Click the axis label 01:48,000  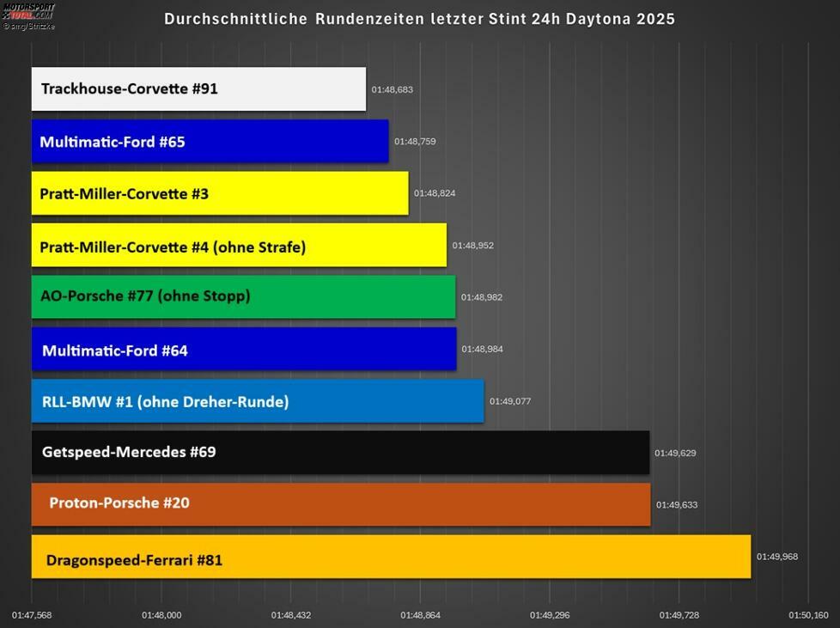tap(161, 615)
